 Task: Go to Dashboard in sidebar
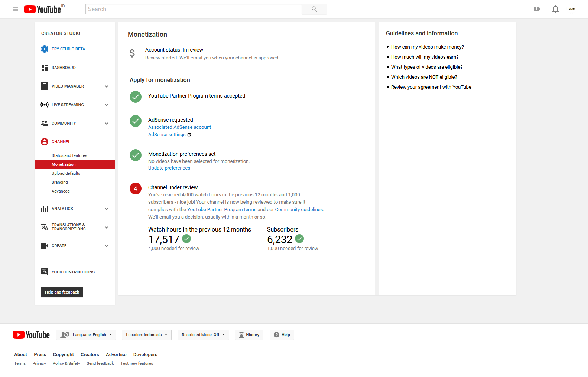pyautogui.click(x=64, y=68)
